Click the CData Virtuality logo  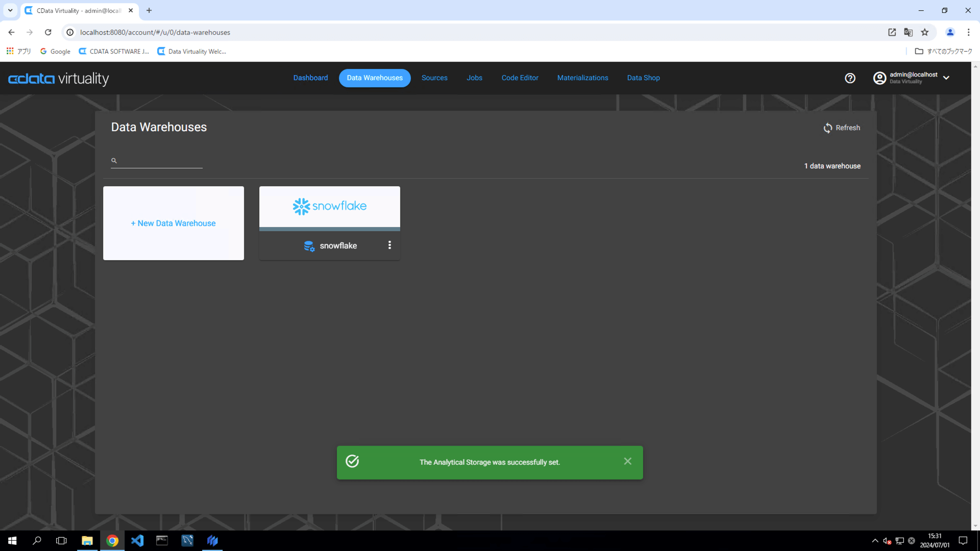point(58,79)
